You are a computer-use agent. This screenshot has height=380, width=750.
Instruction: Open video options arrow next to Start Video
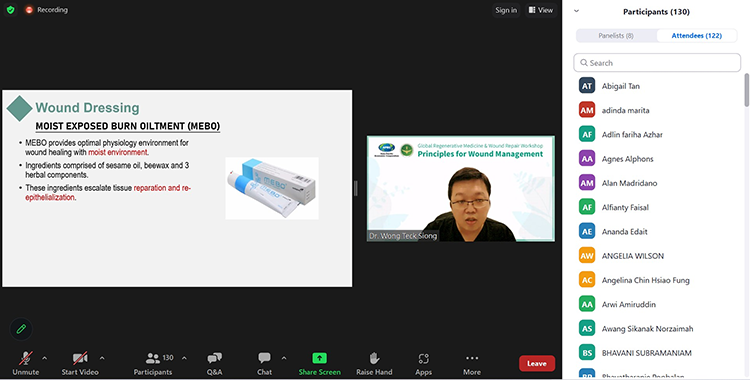[x=102, y=358]
